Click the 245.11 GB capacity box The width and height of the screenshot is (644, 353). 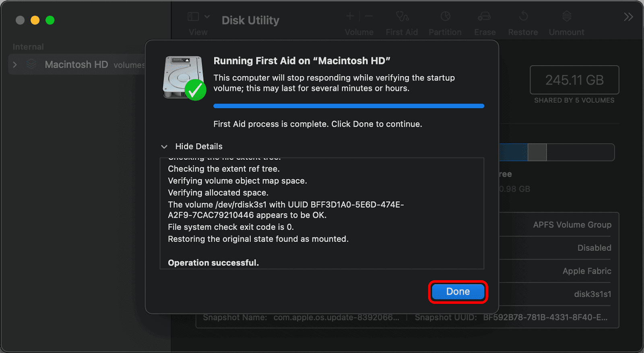click(x=574, y=80)
